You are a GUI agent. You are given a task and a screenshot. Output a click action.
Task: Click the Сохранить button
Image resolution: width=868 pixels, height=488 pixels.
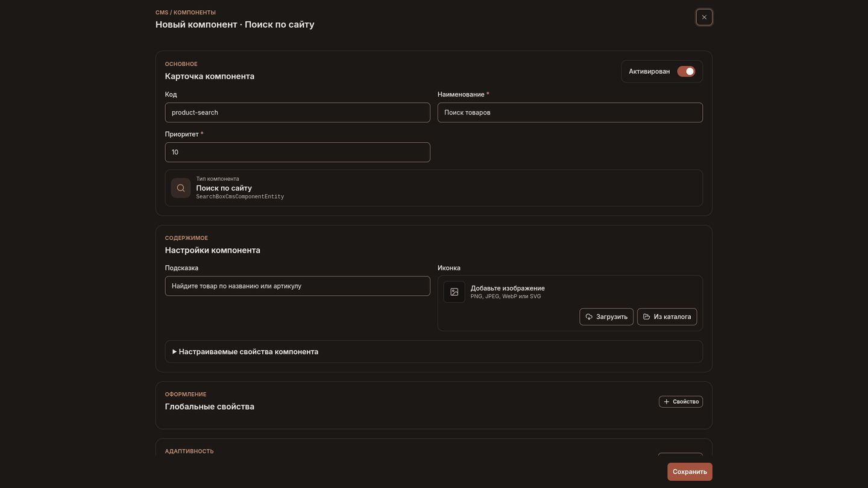[690, 472]
